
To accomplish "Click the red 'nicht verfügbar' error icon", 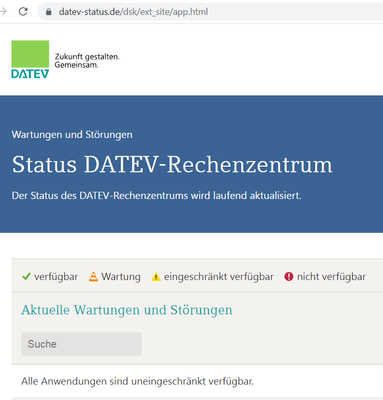I will [289, 276].
